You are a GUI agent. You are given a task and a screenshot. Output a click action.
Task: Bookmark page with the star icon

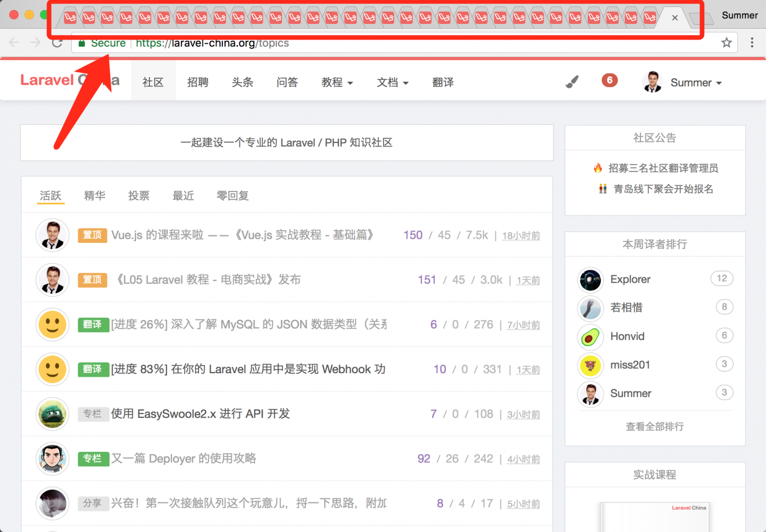726,43
